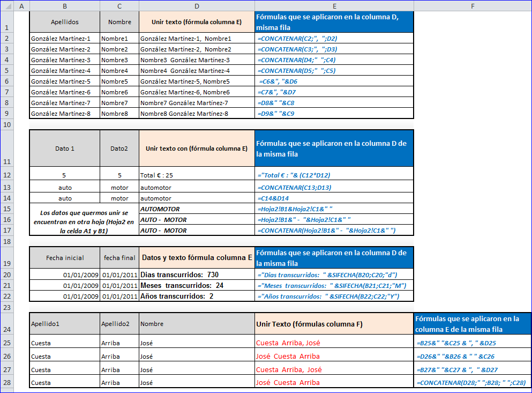Image resolution: width=532 pixels, height=393 pixels.
Task: Select column B header
Action: 65,6
